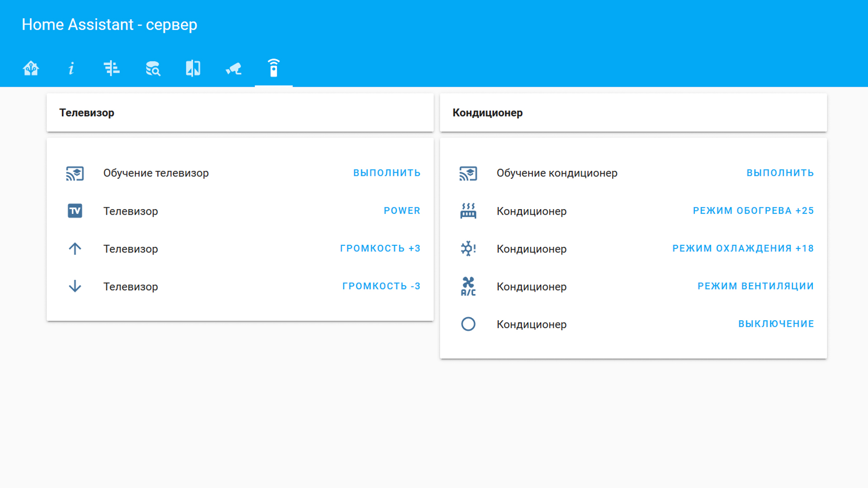Open the Обучение телевизор entity label
The width and height of the screenshot is (868, 488).
point(156,173)
